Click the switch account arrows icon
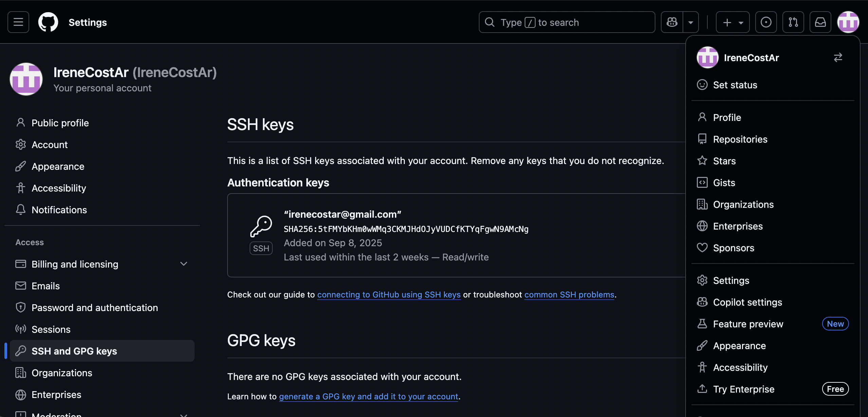This screenshot has width=868, height=417. (x=838, y=57)
